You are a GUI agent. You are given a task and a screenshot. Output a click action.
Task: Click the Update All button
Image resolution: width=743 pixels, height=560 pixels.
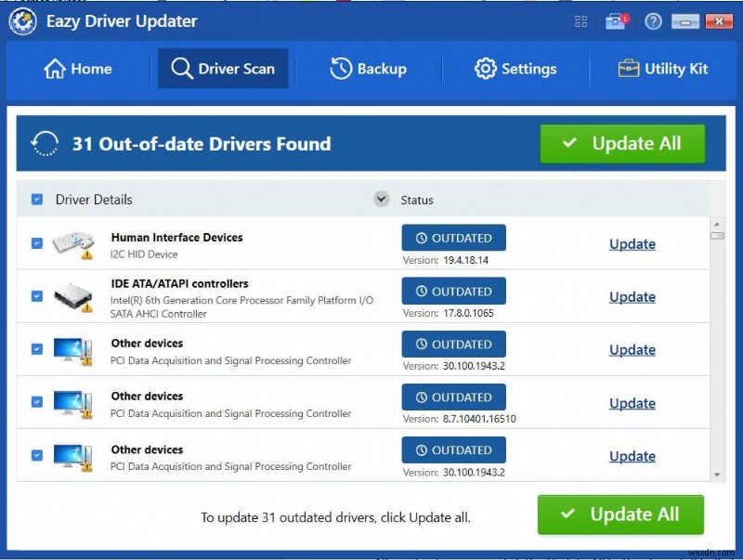pos(622,143)
